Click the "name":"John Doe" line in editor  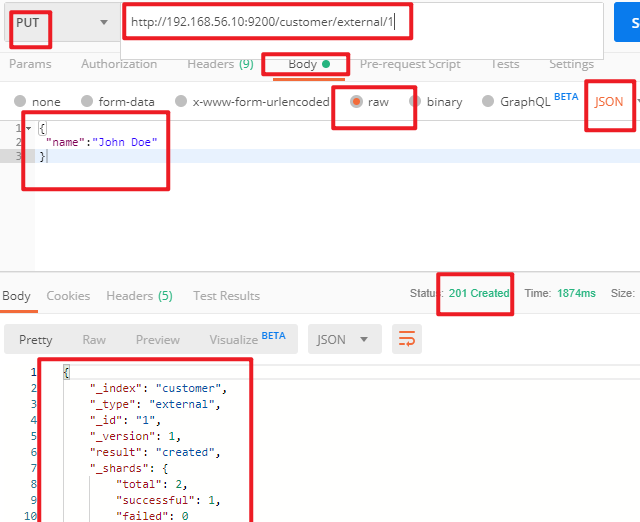click(x=101, y=142)
